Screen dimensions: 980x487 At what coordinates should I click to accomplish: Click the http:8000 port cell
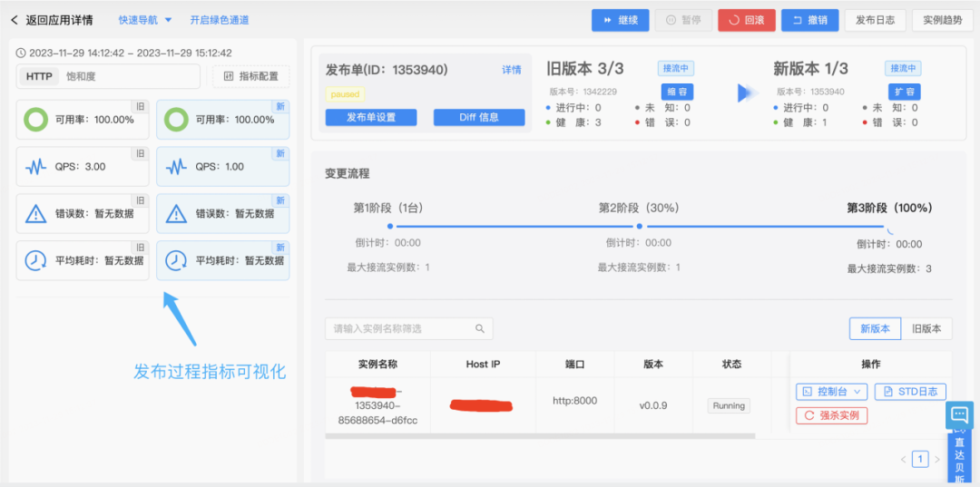pos(575,400)
